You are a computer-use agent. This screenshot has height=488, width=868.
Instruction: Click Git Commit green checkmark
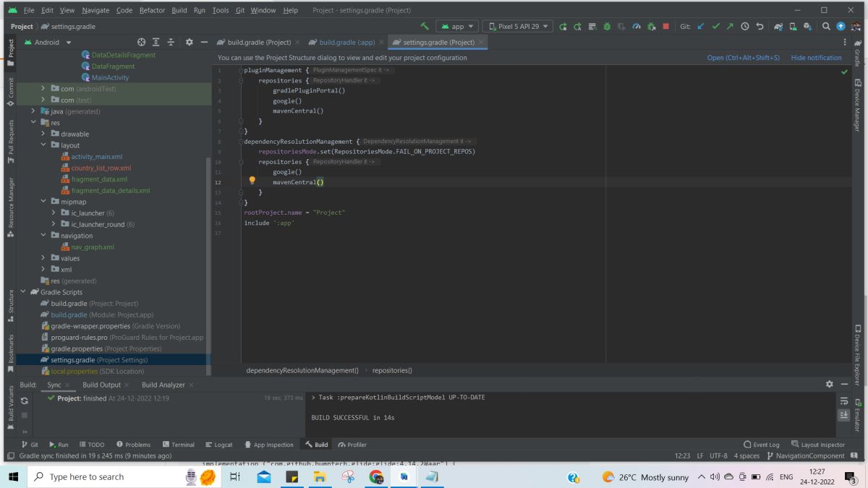715,26
